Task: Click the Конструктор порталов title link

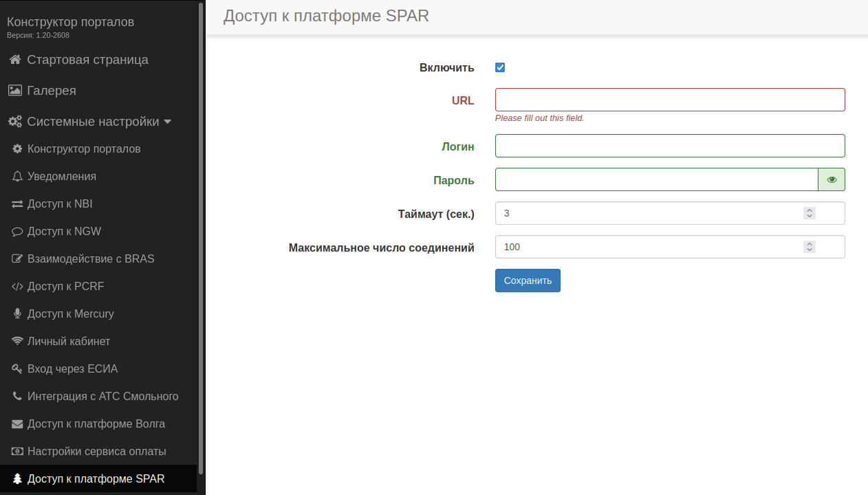Action: (x=71, y=22)
